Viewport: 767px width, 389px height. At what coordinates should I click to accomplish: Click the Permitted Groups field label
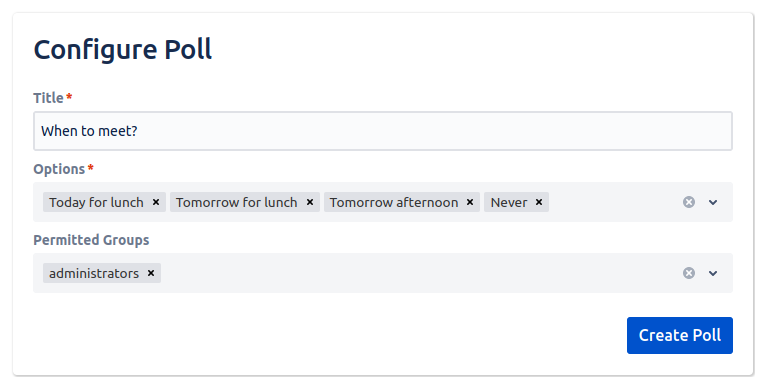coord(91,240)
